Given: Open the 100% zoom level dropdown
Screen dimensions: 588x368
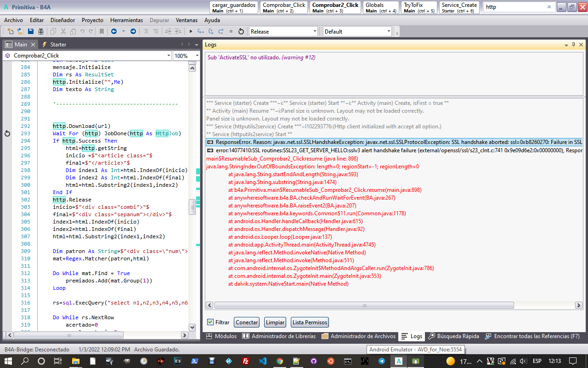Looking at the screenshot, I should point(198,56).
